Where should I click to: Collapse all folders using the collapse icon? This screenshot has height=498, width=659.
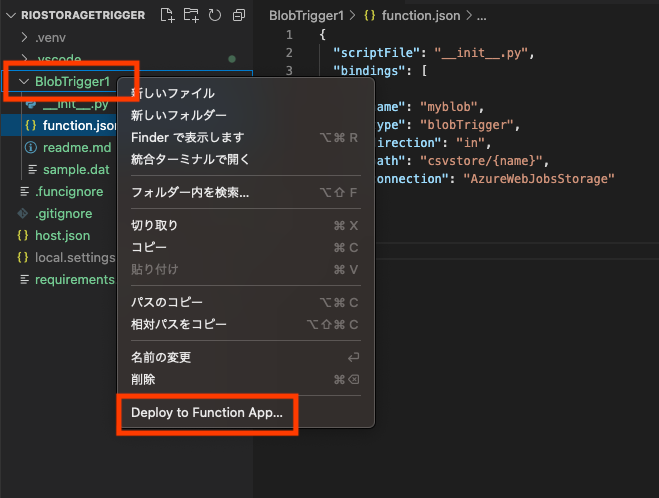[x=239, y=16]
